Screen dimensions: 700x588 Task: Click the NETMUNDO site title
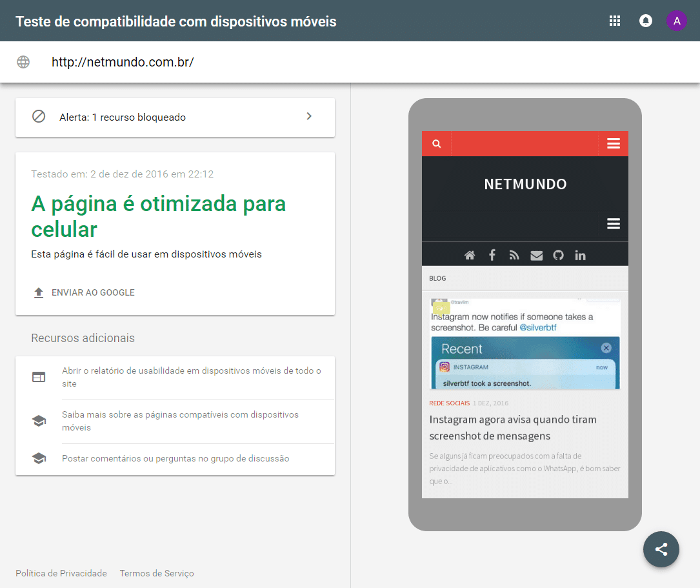click(x=525, y=184)
